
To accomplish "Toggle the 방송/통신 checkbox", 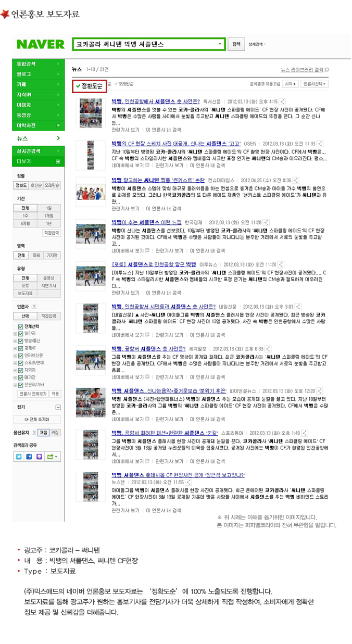I will [x=21, y=340].
